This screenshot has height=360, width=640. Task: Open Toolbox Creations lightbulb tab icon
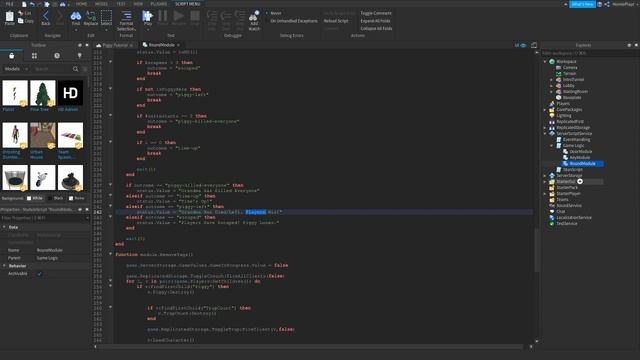point(80,56)
